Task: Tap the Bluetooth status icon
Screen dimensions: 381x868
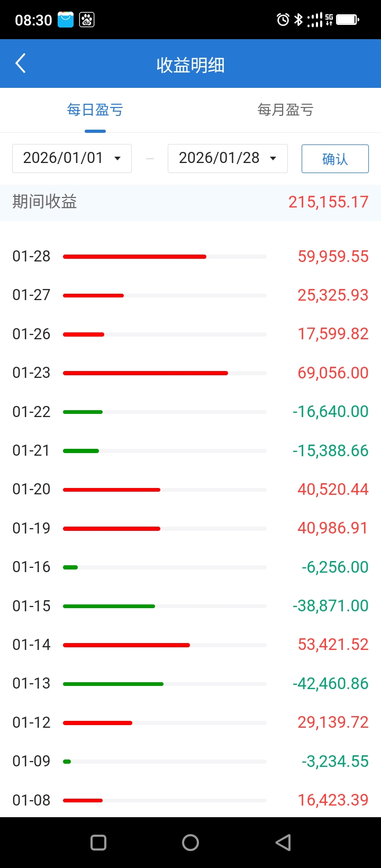Action: tap(298, 20)
